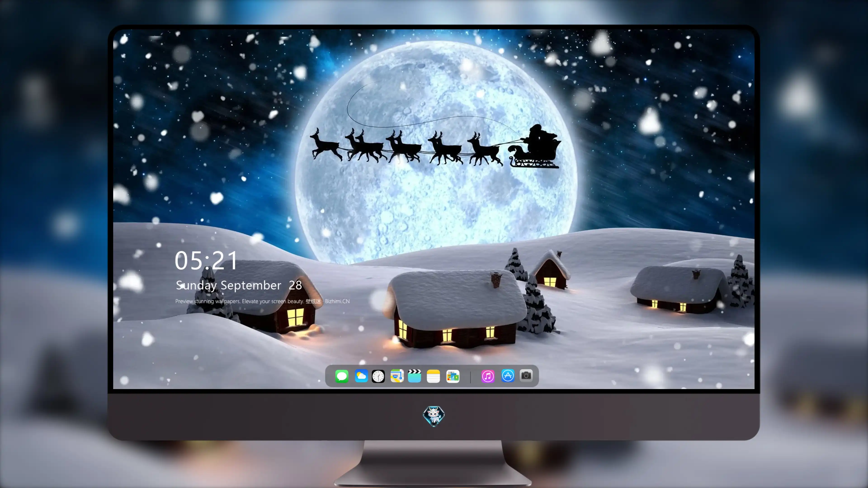Click the dragon logo on monitor chin
The image size is (868, 488).
click(434, 416)
